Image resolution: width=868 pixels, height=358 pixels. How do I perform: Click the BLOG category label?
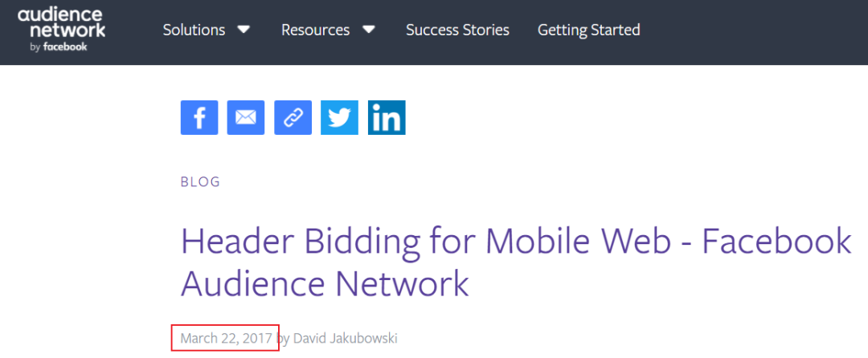pyautogui.click(x=200, y=181)
